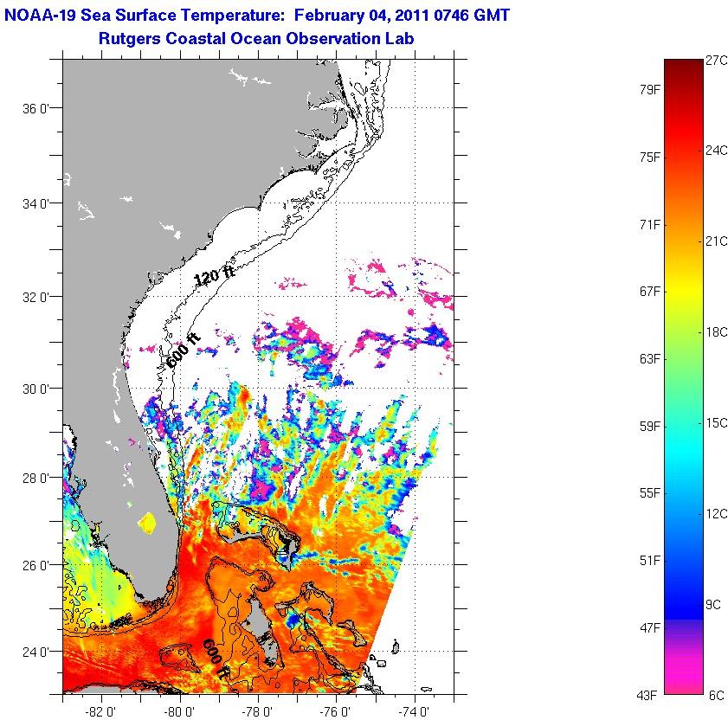Click the '-78 0'' longitude label
Screen dimensions: 728x720
pos(257,711)
